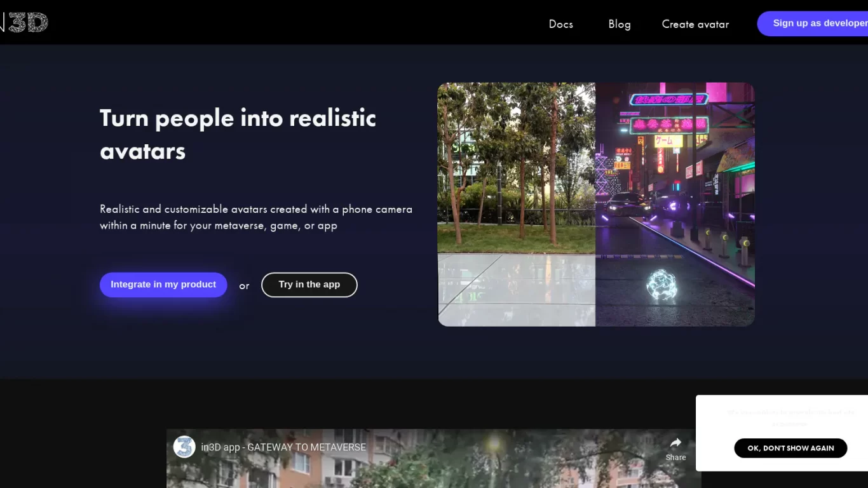The image size is (868, 488).
Task: Click the YouTube Share arrow icon
Action: [x=675, y=443]
